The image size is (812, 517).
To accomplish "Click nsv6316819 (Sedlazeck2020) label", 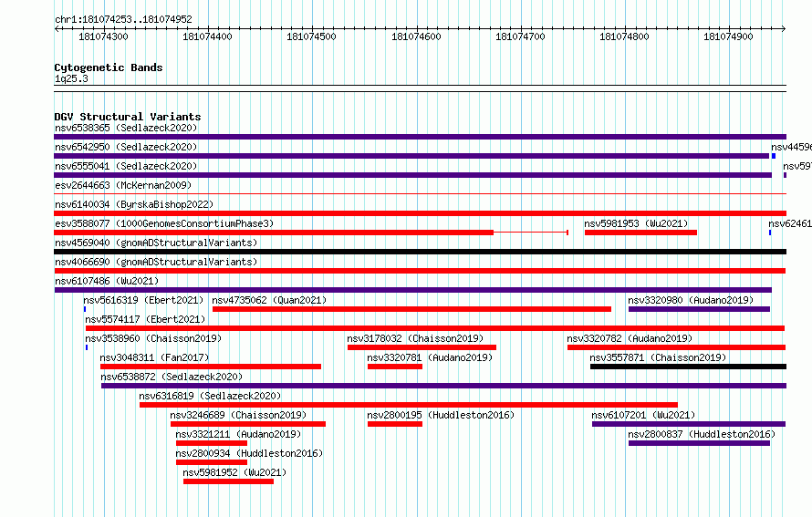I will click(x=210, y=396).
